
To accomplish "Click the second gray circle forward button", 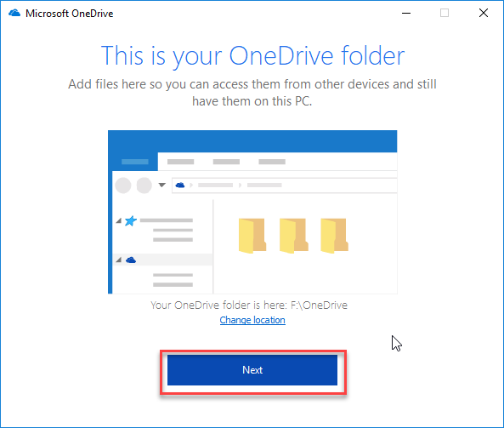I will coord(144,185).
